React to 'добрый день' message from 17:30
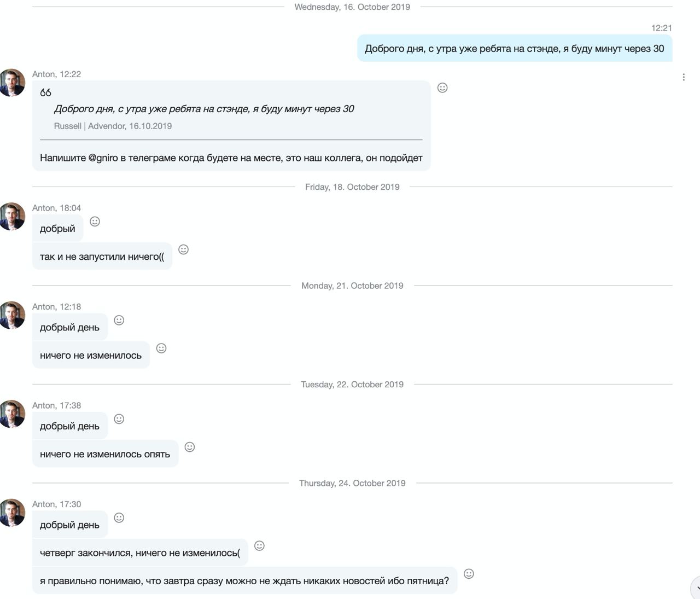The width and height of the screenshot is (700, 599). (x=119, y=517)
